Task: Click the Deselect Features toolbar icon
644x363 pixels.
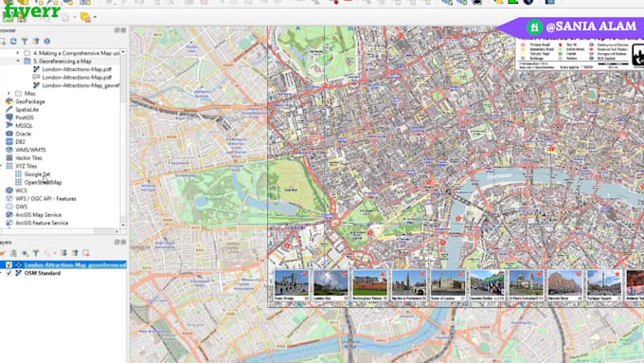Action: [85, 17]
